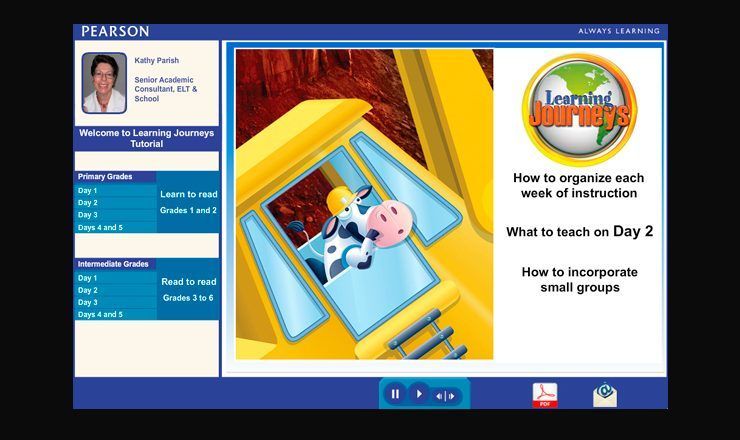This screenshot has width=740, height=440.
Task: Select Day 2 under Primary Grades
Action: click(116, 203)
